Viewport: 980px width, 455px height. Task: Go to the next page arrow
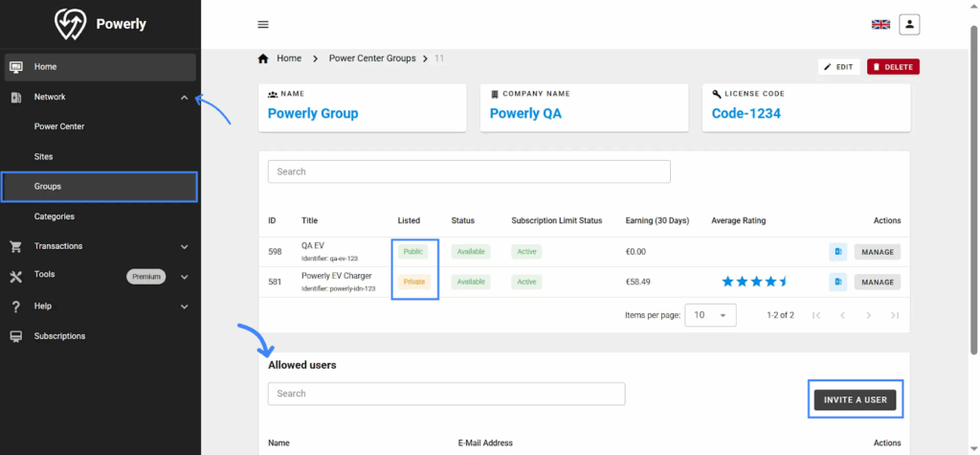pos(868,315)
